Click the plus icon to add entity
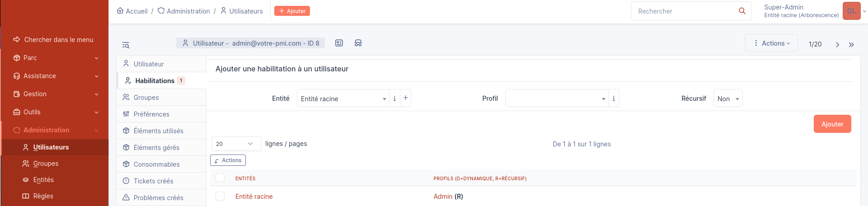 pyautogui.click(x=405, y=98)
